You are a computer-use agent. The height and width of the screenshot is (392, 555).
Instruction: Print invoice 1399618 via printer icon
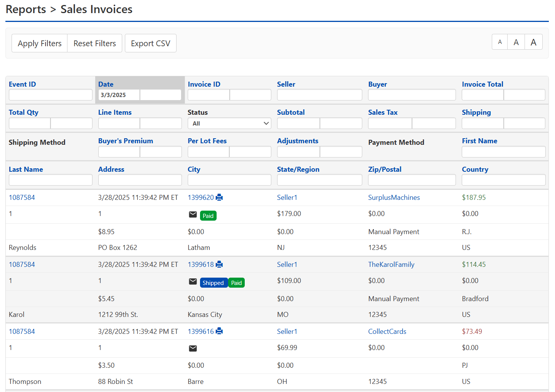219,265
